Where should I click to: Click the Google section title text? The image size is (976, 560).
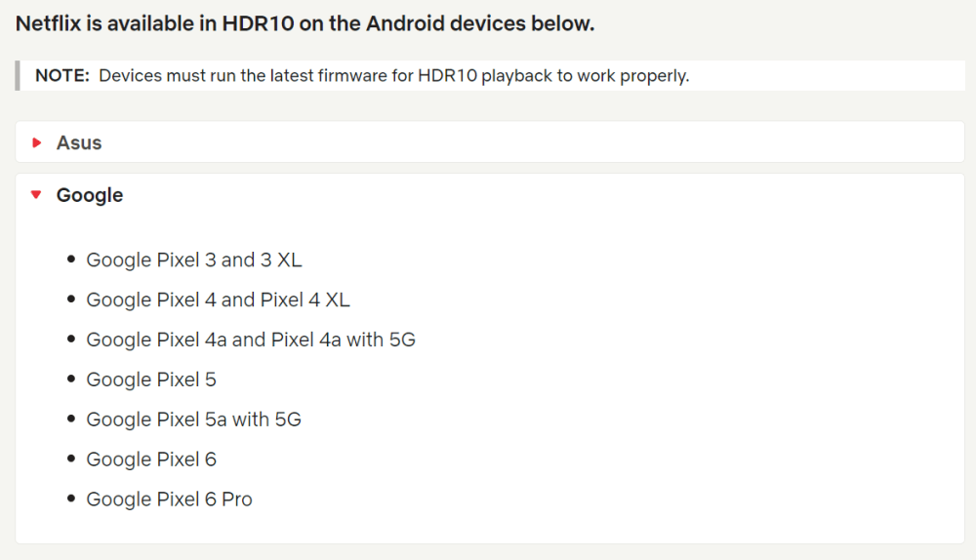[x=90, y=195]
